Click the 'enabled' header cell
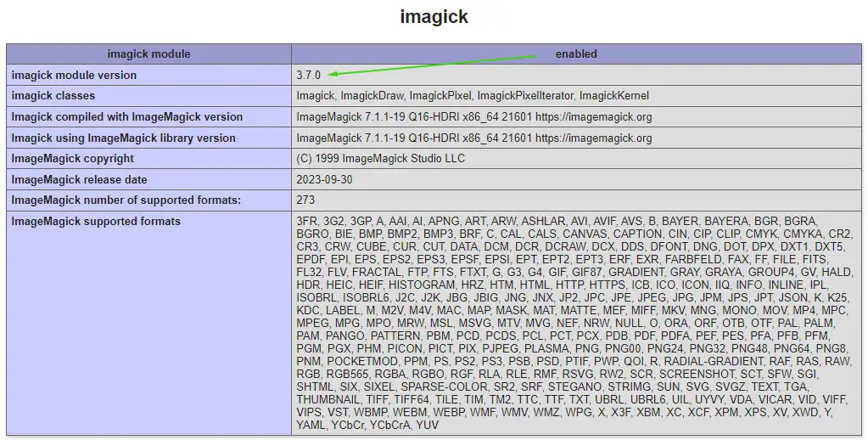This screenshot has width=868, height=440. click(x=576, y=54)
